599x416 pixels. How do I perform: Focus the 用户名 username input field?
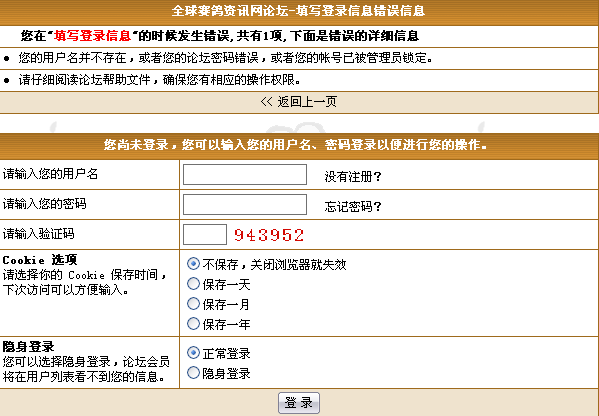point(245,175)
